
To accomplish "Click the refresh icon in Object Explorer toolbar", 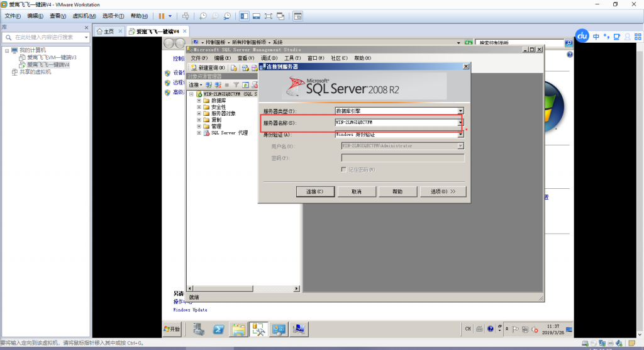I will pyautogui.click(x=245, y=85).
